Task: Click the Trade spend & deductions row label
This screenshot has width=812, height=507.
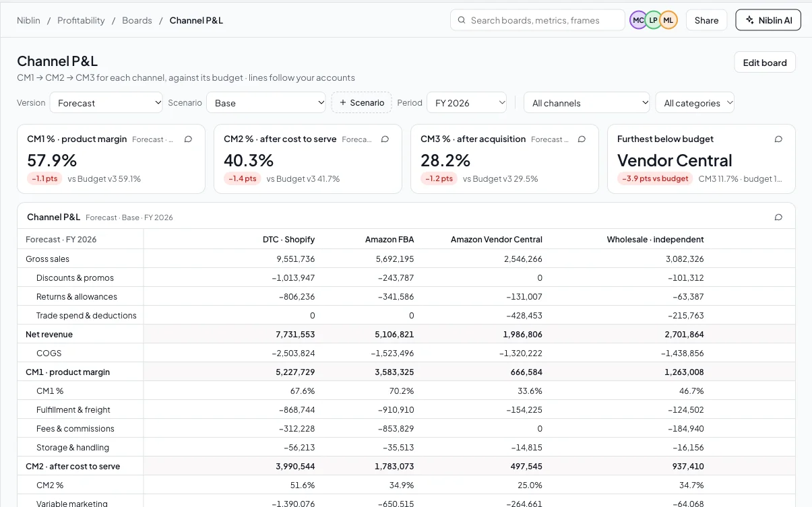Action: 86,316
